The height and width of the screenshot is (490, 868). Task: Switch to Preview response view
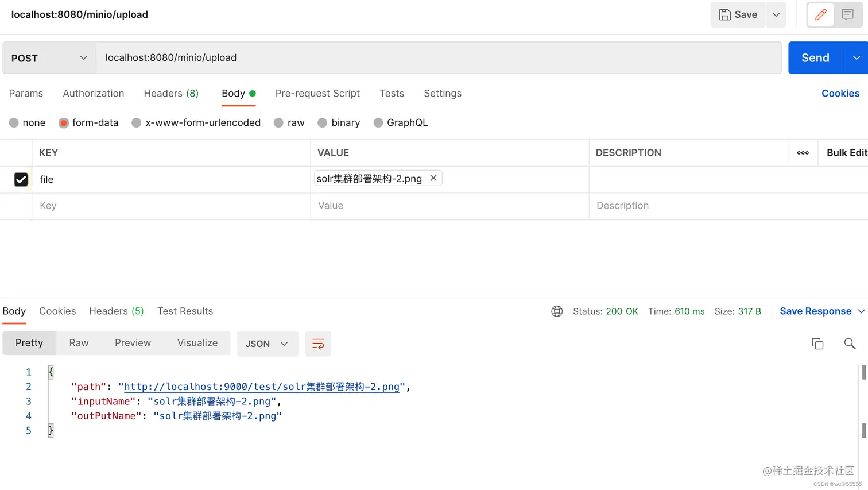(x=133, y=343)
